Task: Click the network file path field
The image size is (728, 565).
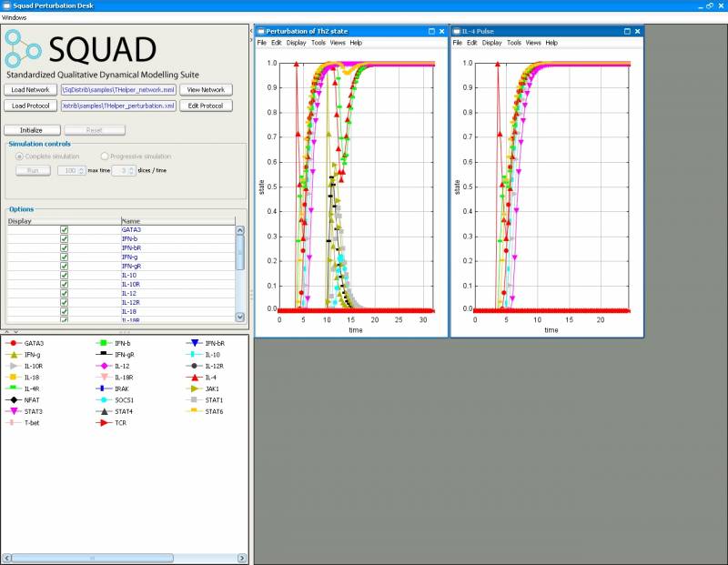Action: pos(118,90)
